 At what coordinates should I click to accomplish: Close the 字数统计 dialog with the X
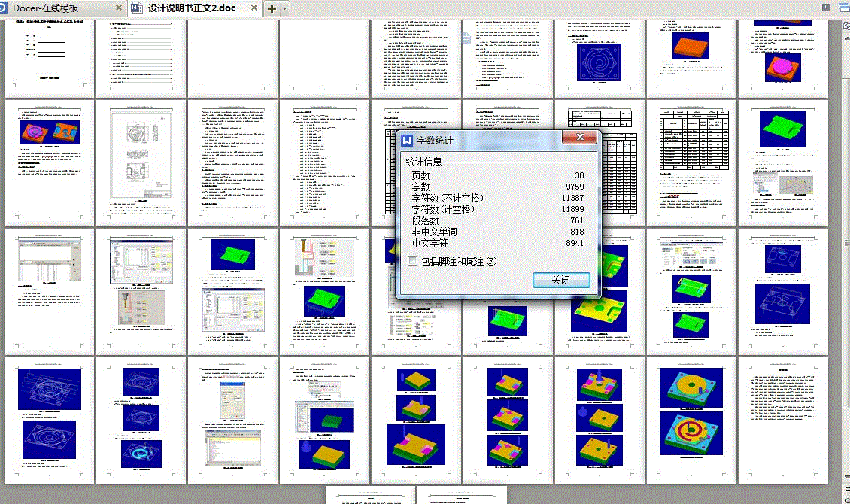coord(579,137)
